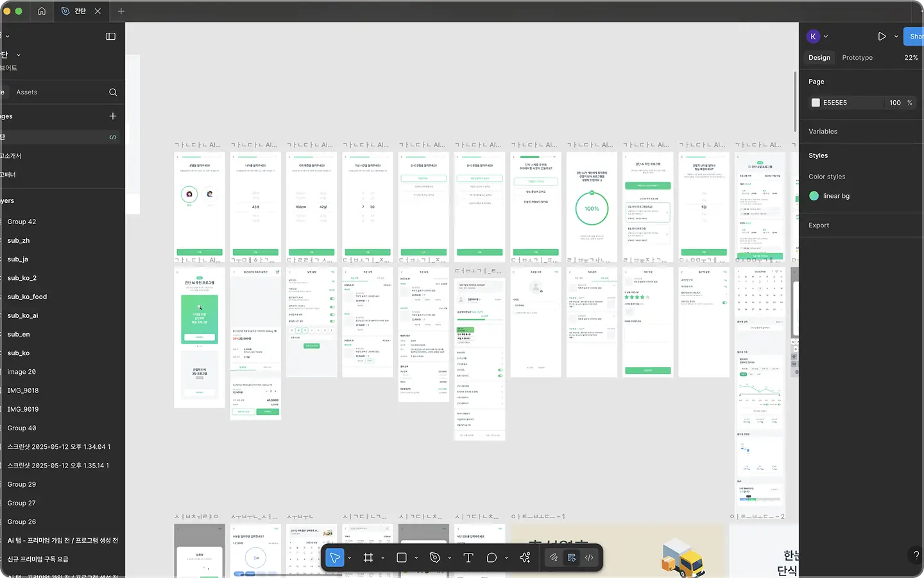Add a new page with plus icon
Viewport: 924px width, 578px height.
pyautogui.click(x=113, y=116)
